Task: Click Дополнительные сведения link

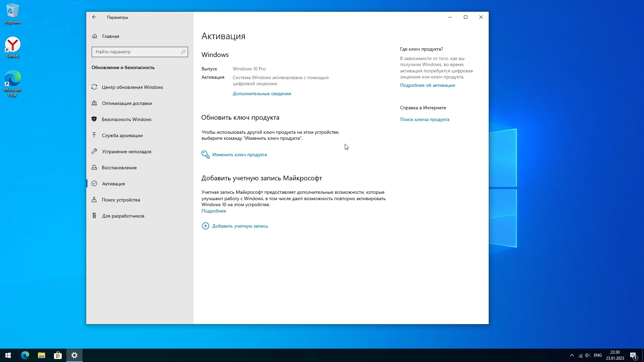Action: coord(262,94)
